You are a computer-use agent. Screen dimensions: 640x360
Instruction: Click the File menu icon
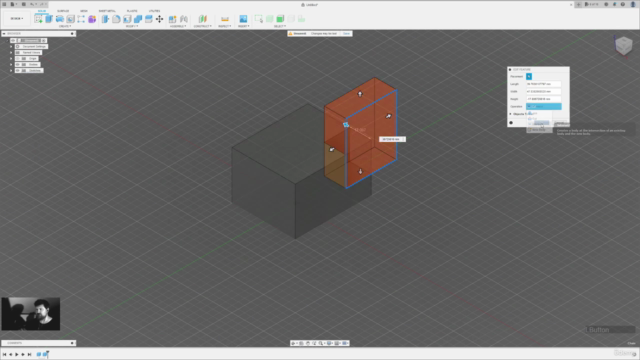point(13,4)
